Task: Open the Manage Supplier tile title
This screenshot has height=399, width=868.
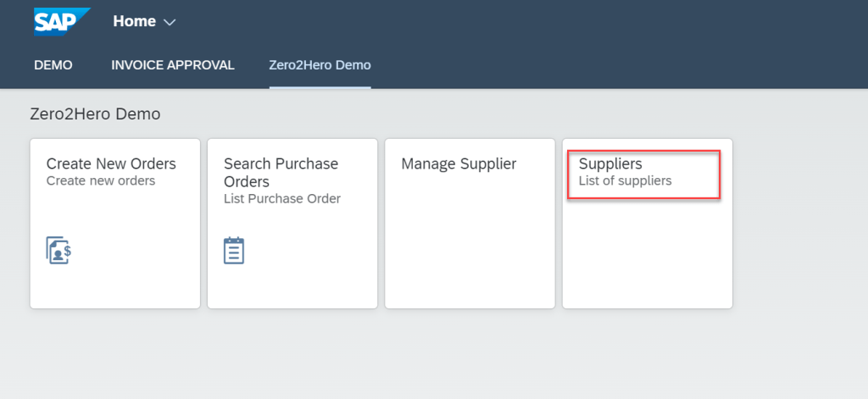Action: click(x=459, y=163)
